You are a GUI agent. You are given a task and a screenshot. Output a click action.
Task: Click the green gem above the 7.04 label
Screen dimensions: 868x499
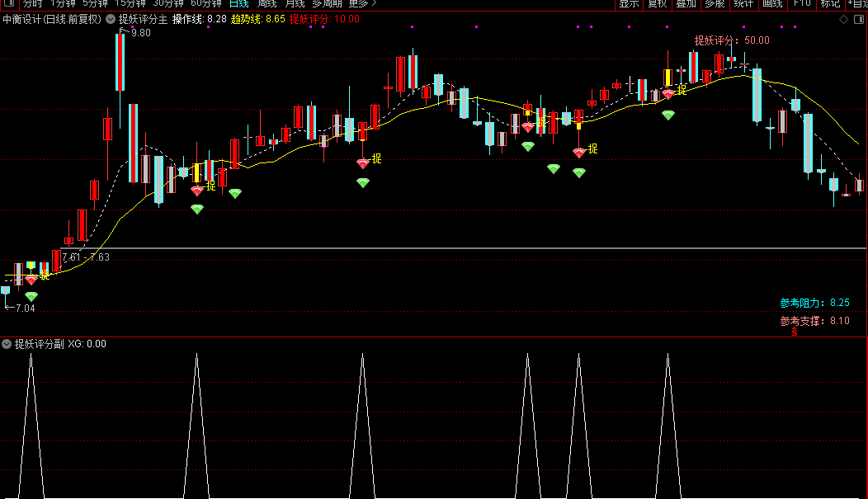pyautogui.click(x=31, y=297)
